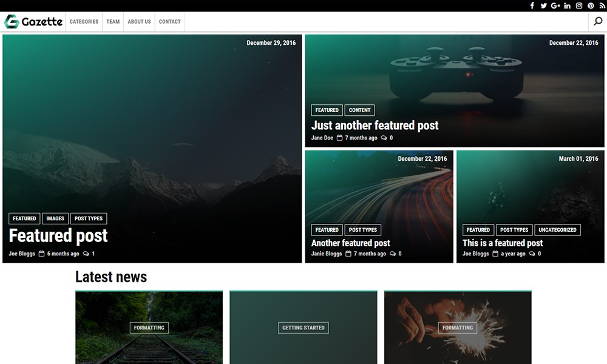View Jane Doe's author page
The height and width of the screenshot is (364, 607).
click(x=322, y=138)
